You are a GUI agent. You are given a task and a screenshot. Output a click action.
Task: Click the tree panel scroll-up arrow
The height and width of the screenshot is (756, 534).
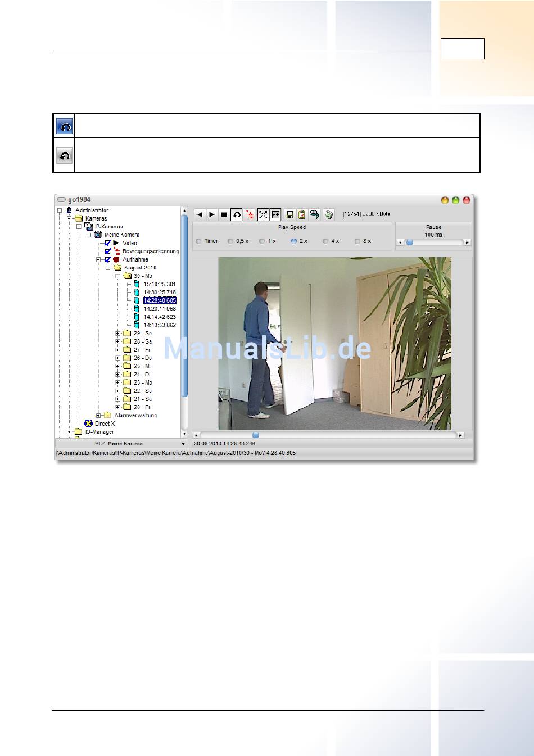(x=184, y=210)
